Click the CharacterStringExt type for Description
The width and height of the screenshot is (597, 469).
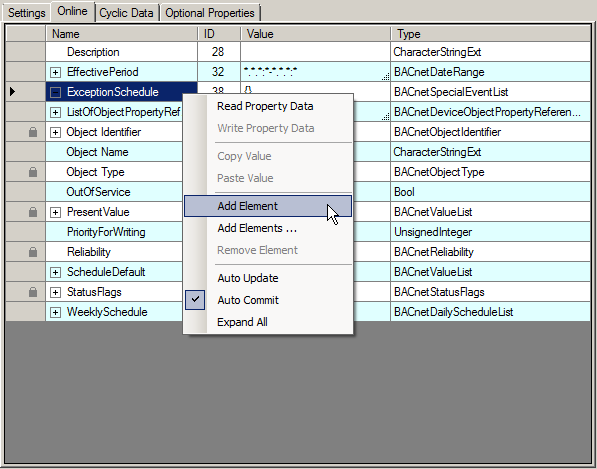point(490,52)
